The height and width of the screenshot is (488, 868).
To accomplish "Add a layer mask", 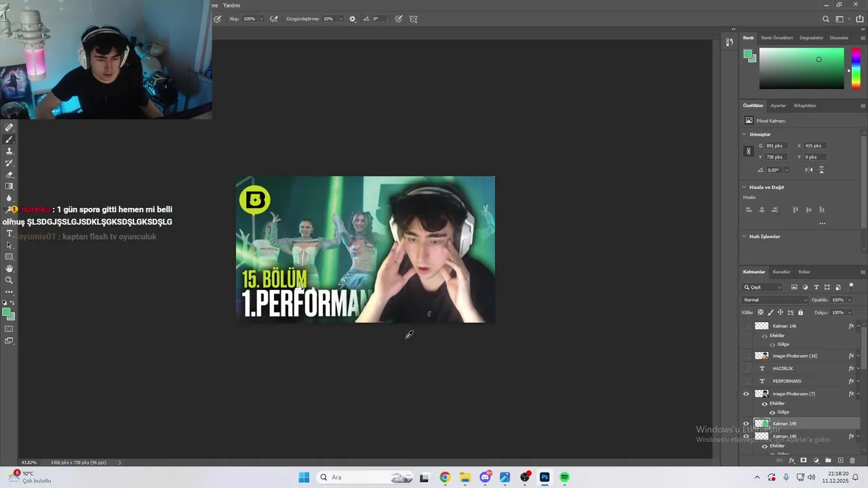I will (804, 461).
